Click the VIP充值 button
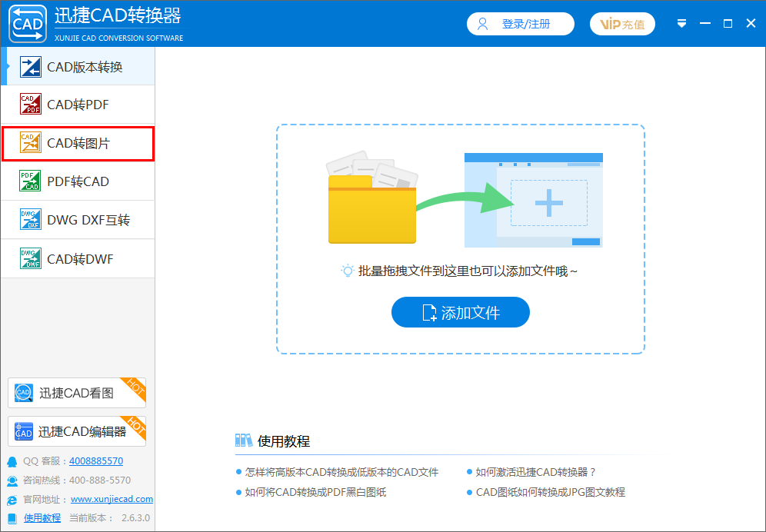This screenshot has width=766, height=532. 622,24
